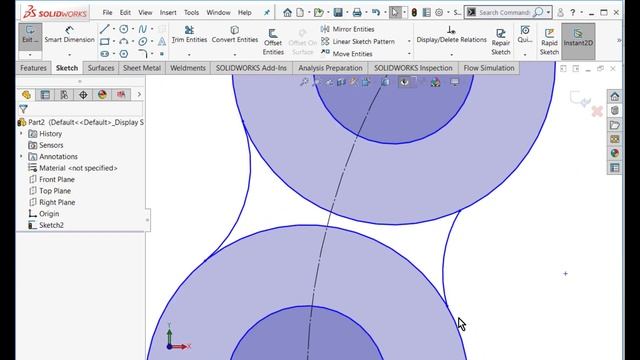Open Smart Dimension dropdown arrow
640x360 pixels.
click(69, 54)
